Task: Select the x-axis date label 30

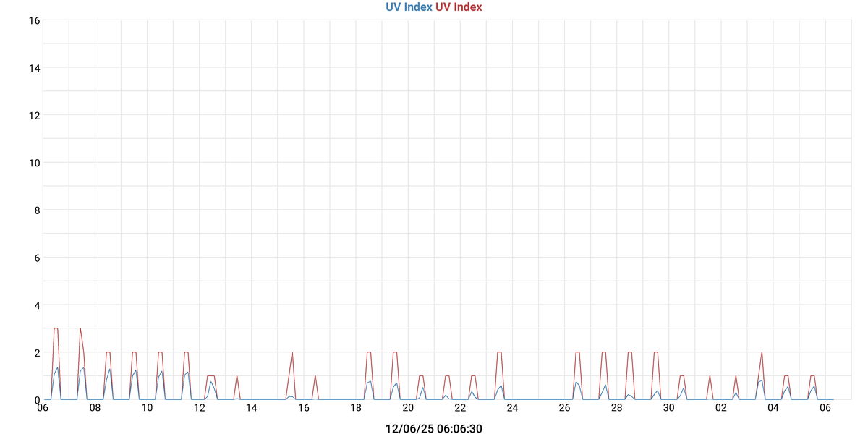Action: click(669, 408)
